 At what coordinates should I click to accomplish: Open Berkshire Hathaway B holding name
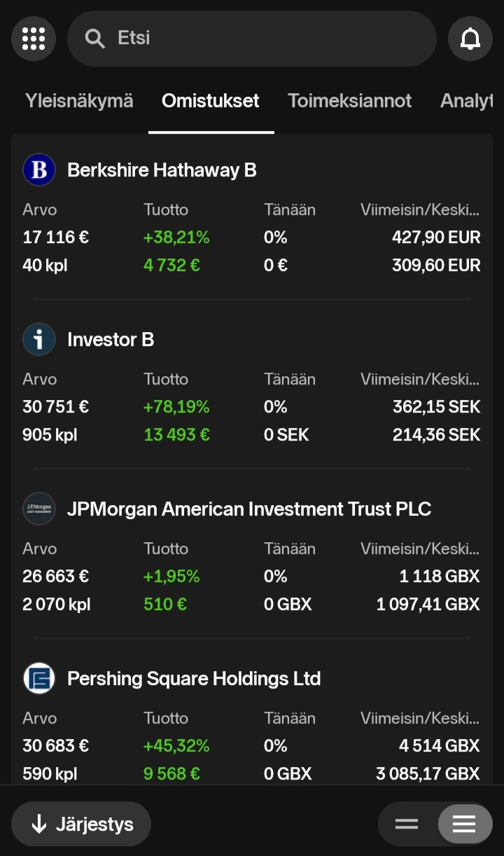(162, 170)
